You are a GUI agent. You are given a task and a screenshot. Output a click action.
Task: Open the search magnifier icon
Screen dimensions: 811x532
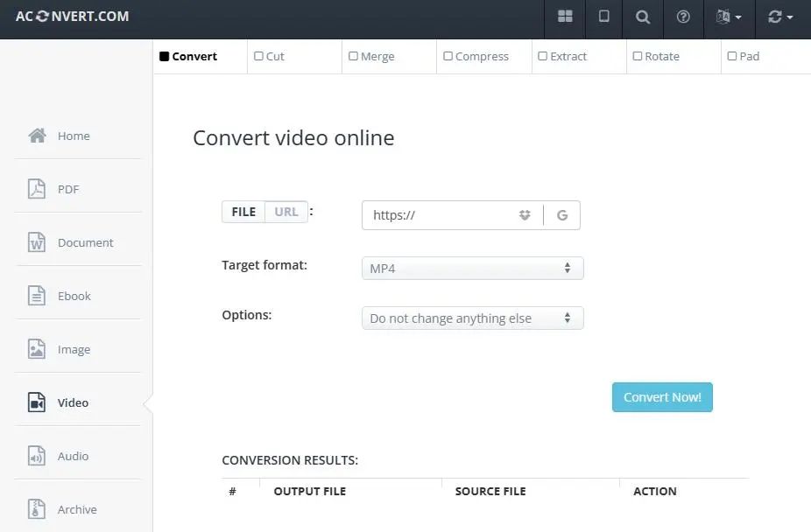tap(642, 17)
